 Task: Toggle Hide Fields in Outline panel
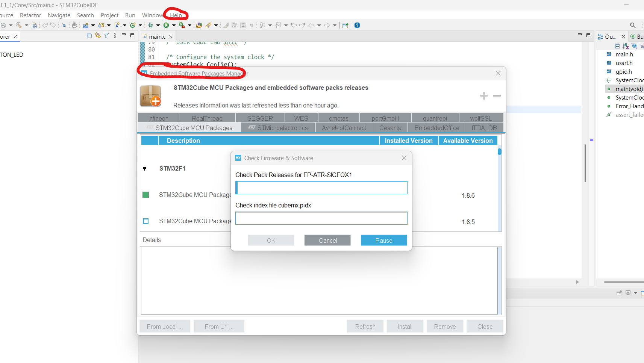pyautogui.click(x=634, y=46)
